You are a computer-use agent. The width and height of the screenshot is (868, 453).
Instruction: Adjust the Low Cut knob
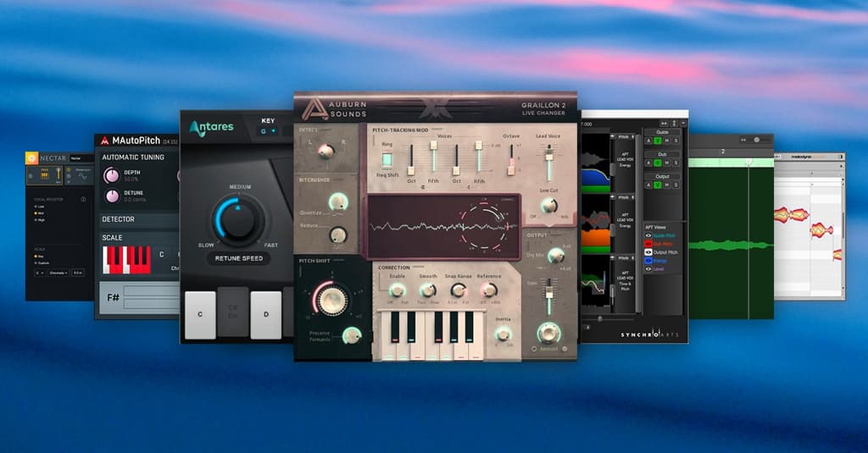pyautogui.click(x=548, y=206)
